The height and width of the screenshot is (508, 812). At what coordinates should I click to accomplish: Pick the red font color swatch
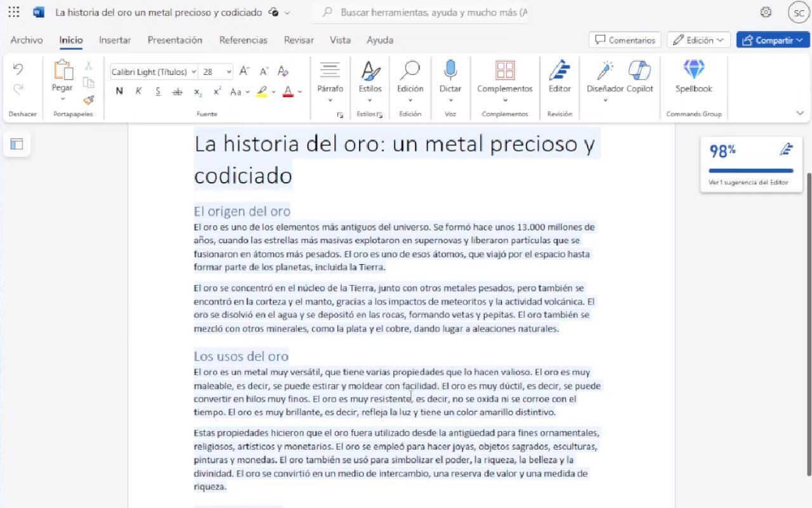pyautogui.click(x=287, y=93)
